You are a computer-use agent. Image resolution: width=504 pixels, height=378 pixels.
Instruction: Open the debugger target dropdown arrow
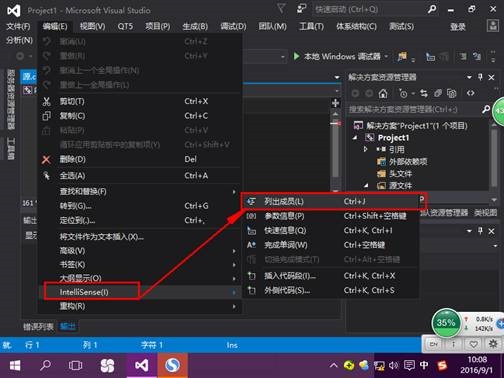click(x=386, y=56)
